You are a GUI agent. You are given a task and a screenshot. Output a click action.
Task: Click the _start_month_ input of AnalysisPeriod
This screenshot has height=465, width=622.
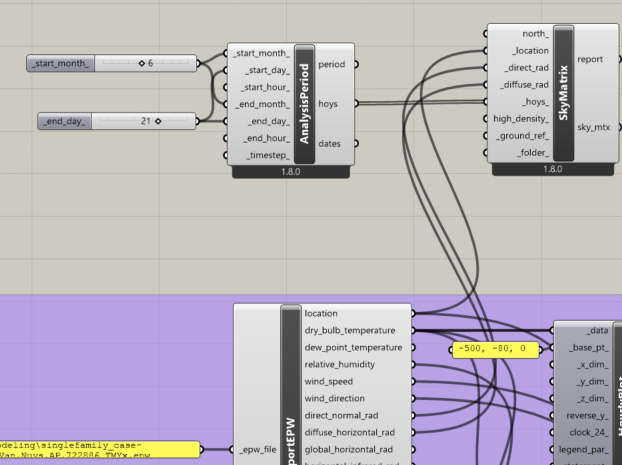coord(261,53)
